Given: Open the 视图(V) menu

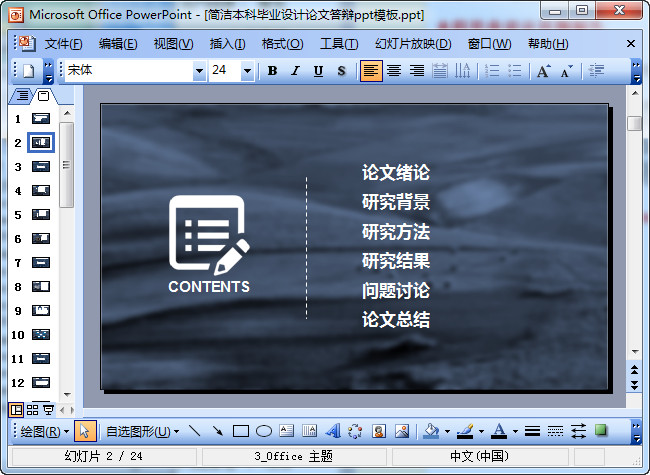Looking at the screenshot, I should click(x=173, y=44).
